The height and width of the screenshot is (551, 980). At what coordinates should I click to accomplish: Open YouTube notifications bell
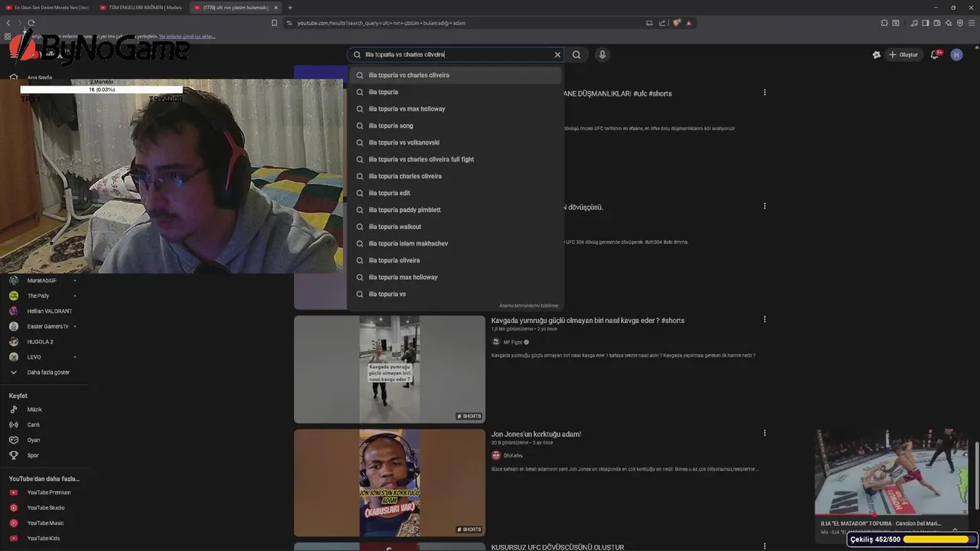point(935,54)
